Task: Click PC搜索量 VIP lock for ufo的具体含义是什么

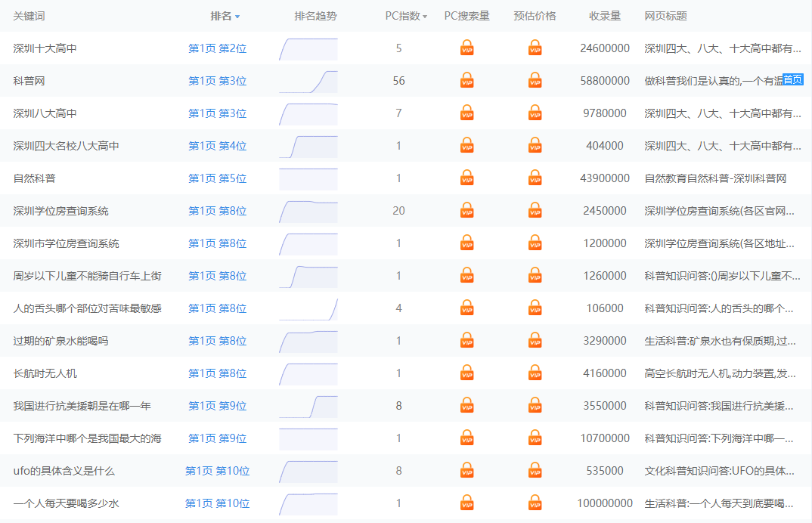Action: tap(467, 471)
